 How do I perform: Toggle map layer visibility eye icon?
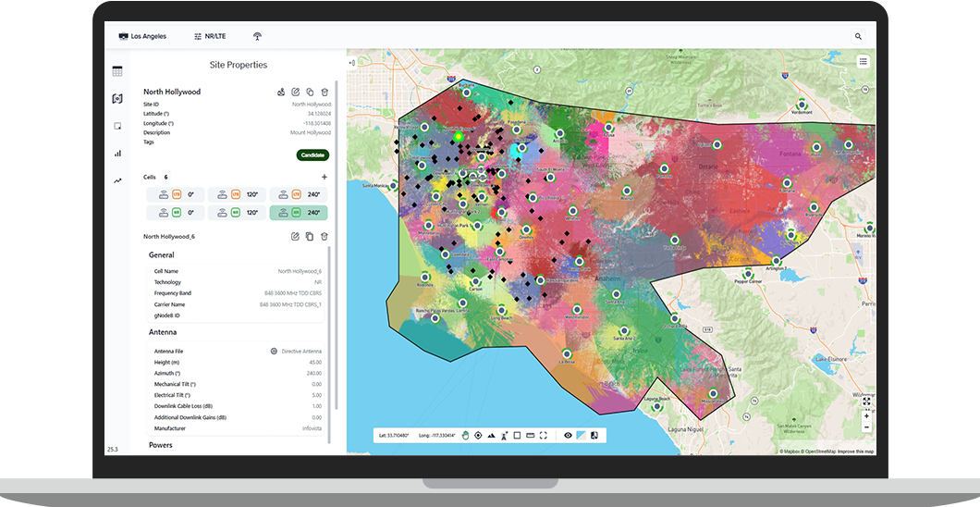(568, 435)
